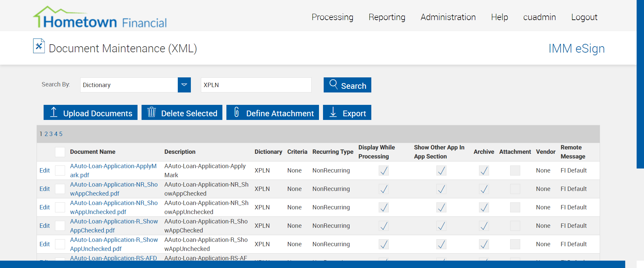Screen dimensions: 644x268
Task: Click the upload arrow icon
Action: click(x=54, y=112)
